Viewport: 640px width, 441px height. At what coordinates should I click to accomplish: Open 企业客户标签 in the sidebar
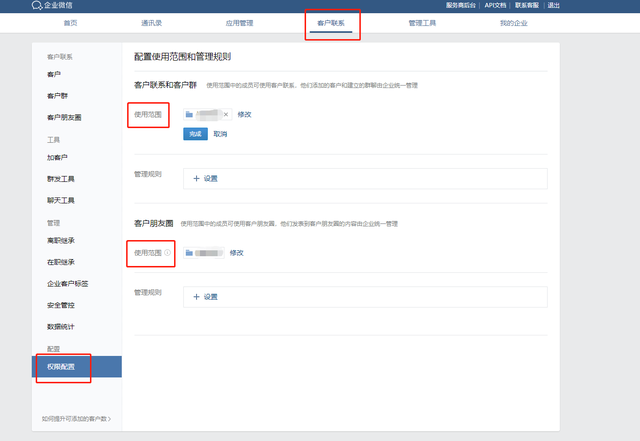pyautogui.click(x=65, y=284)
